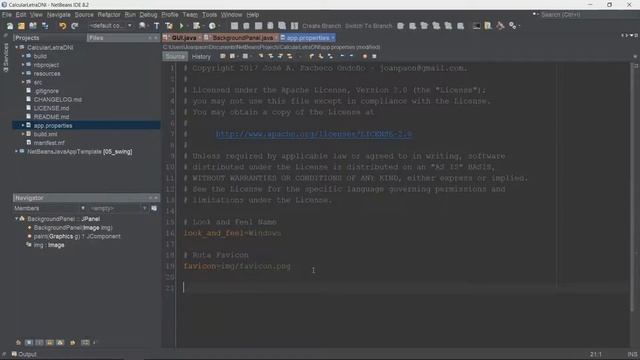Click the Undo toolbar icon
The image size is (640, 360).
tap(62, 26)
